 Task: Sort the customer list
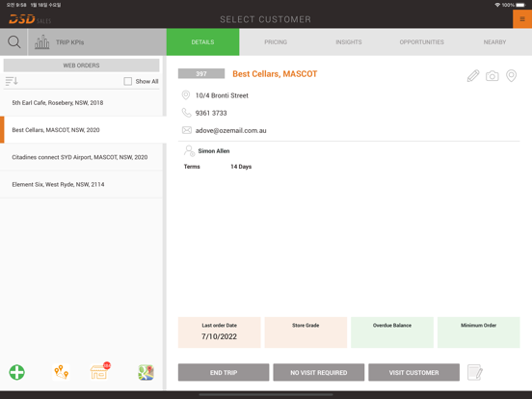12,81
